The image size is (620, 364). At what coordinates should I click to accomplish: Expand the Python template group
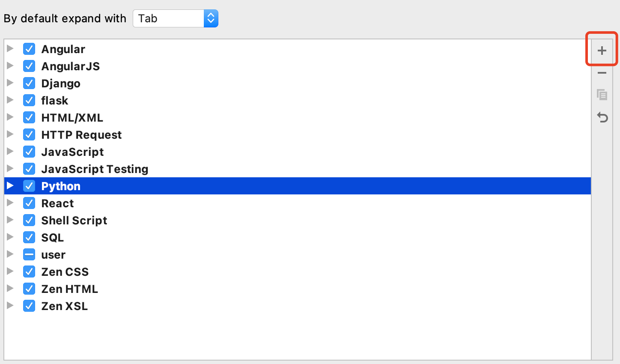point(10,185)
